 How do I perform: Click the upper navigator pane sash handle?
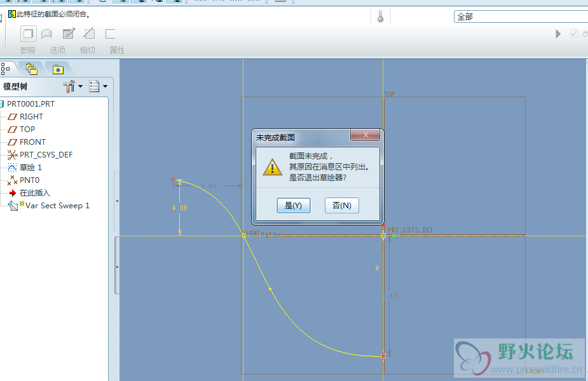[118, 201]
